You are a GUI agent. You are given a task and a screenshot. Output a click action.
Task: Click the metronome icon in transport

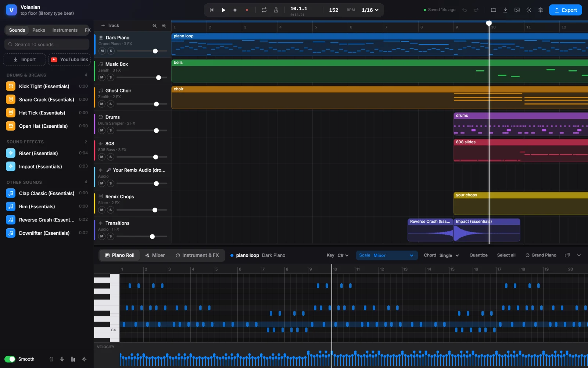(276, 10)
